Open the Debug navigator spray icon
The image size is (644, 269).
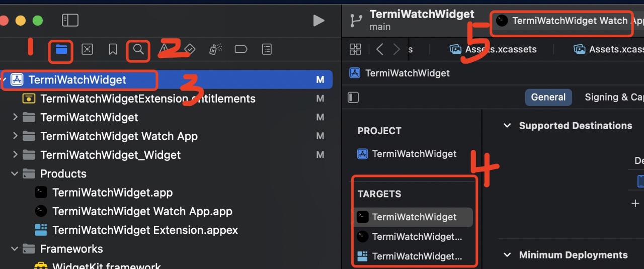pos(215,49)
